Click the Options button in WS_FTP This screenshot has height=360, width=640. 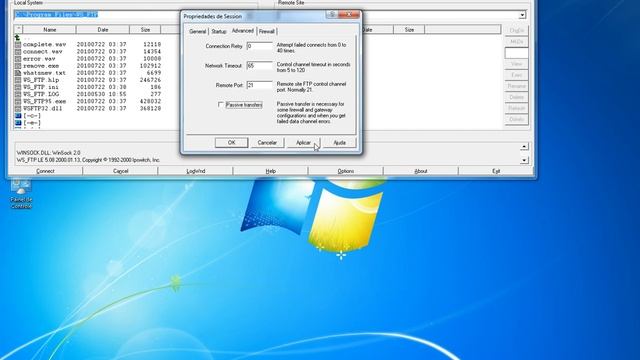pyautogui.click(x=346, y=171)
